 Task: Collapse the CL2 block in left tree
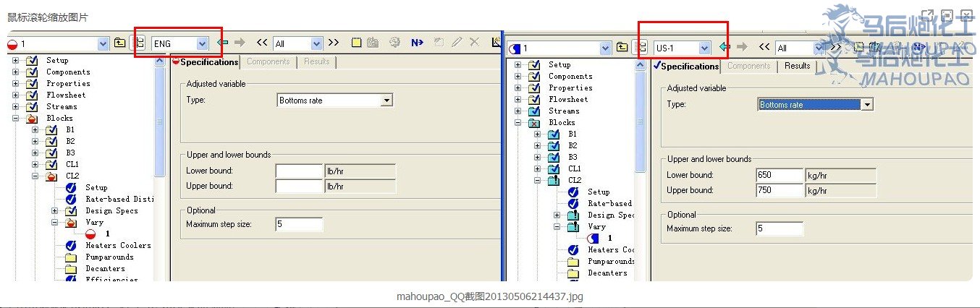tap(35, 176)
